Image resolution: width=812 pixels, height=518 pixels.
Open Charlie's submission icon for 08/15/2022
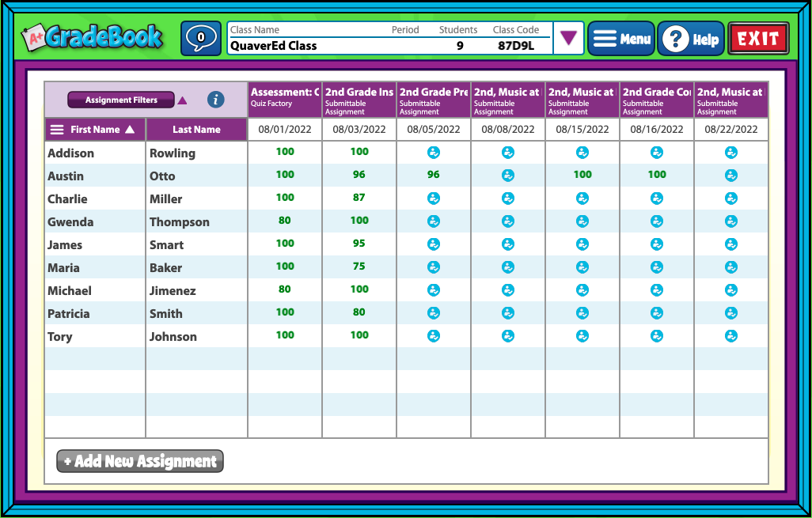coord(582,199)
